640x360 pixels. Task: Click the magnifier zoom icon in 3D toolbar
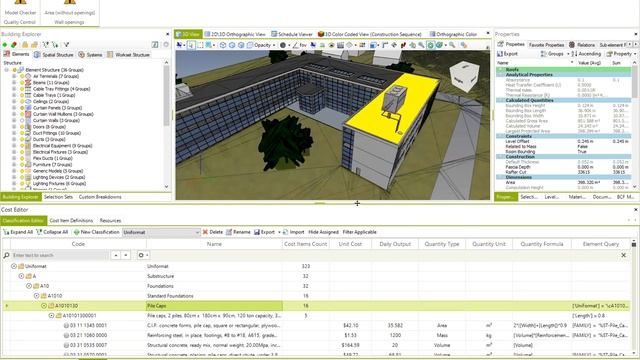click(x=452, y=45)
